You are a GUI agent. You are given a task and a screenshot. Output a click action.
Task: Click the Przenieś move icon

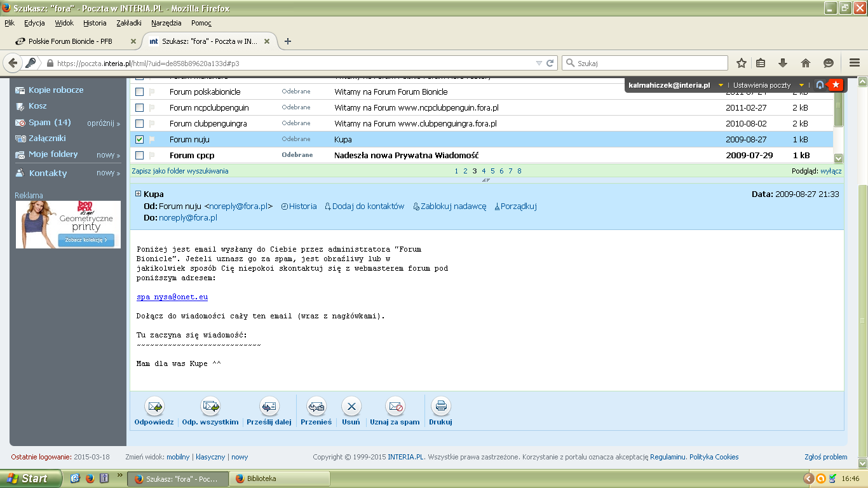click(316, 406)
